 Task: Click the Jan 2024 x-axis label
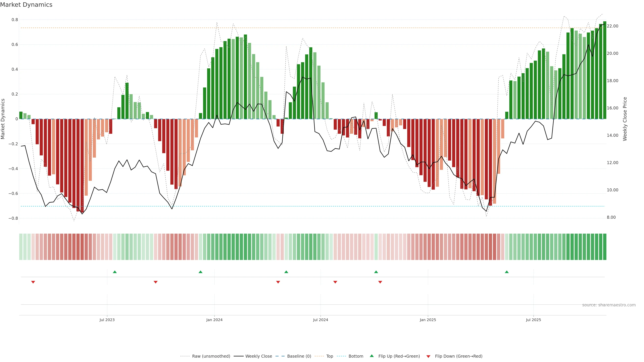tap(214, 320)
